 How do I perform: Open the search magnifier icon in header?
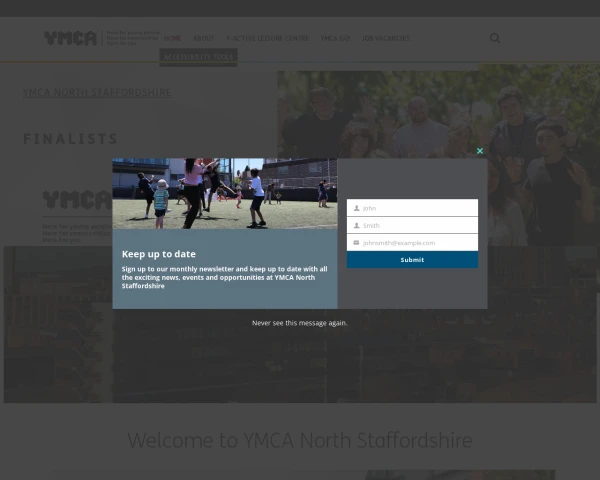[495, 38]
